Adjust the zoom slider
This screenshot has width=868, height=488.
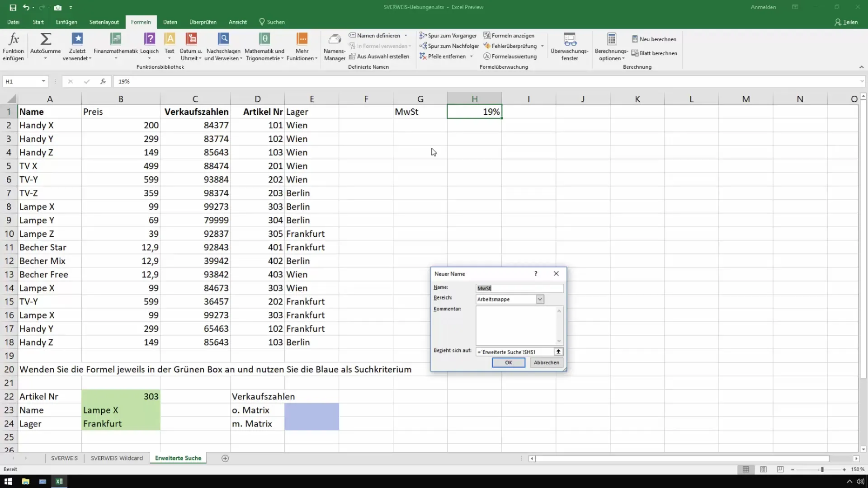822,469
